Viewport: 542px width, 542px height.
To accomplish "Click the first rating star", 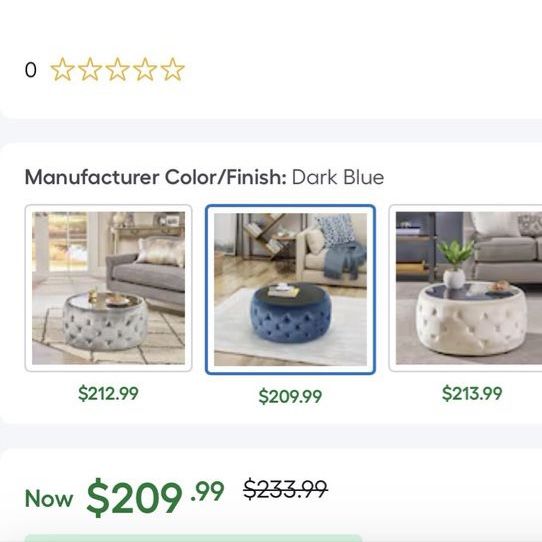I will click(63, 69).
